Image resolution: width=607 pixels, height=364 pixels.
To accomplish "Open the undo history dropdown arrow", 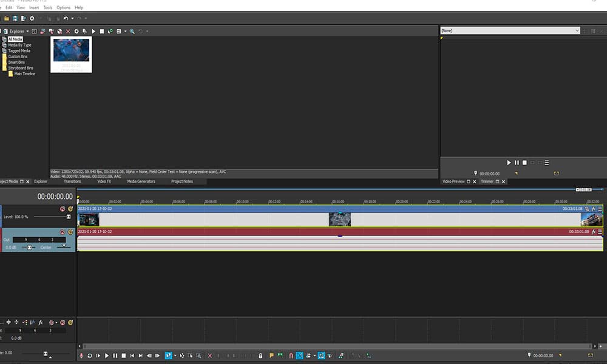I will pyautogui.click(x=72, y=18).
